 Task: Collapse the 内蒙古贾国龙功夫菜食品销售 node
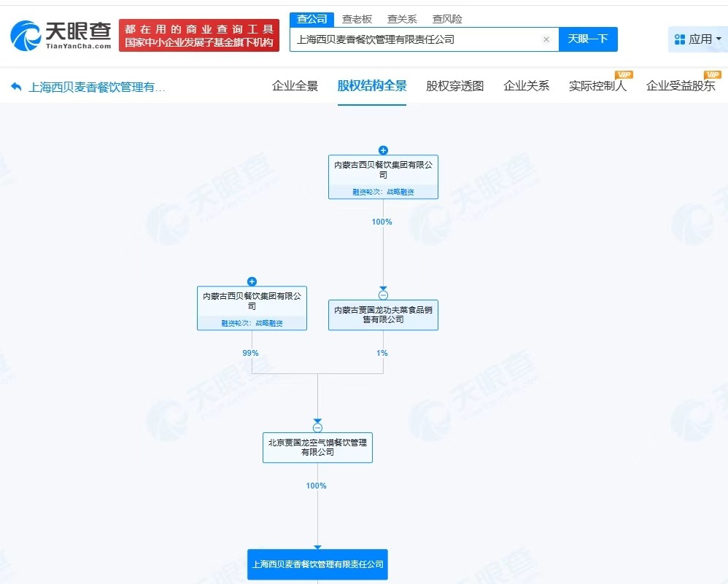click(383, 295)
